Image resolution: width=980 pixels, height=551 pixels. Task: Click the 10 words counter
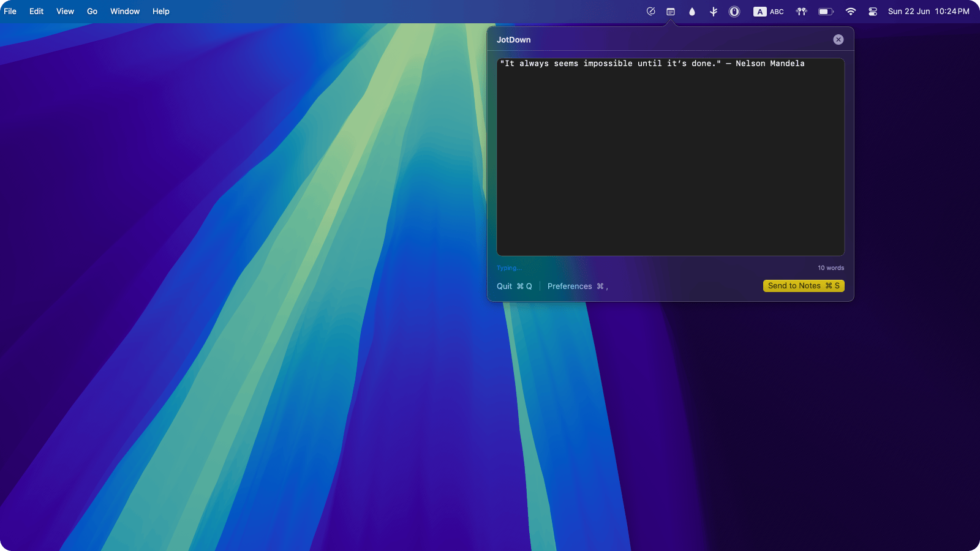coord(831,268)
